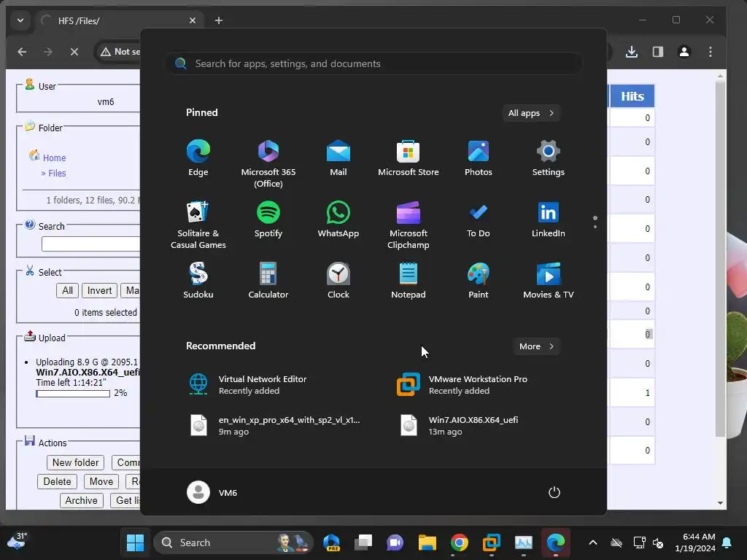Click the Hits column header
The width and height of the screenshot is (747, 560).
pos(632,96)
